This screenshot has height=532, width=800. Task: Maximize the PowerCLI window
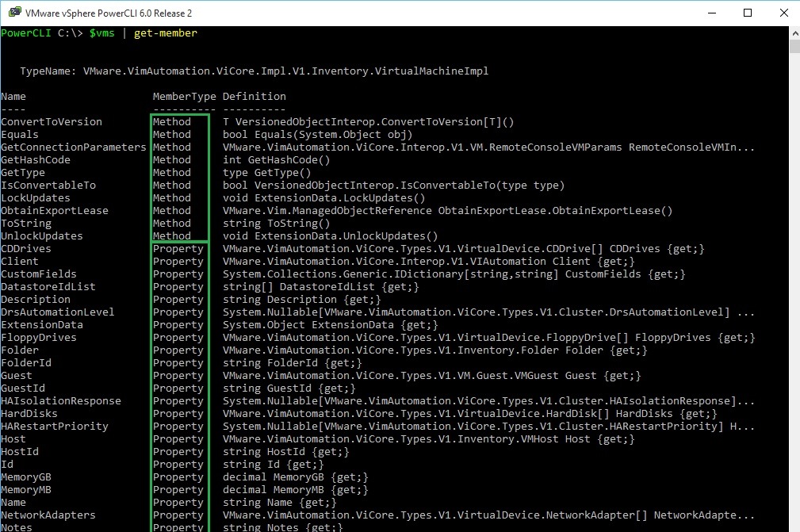pyautogui.click(x=748, y=13)
